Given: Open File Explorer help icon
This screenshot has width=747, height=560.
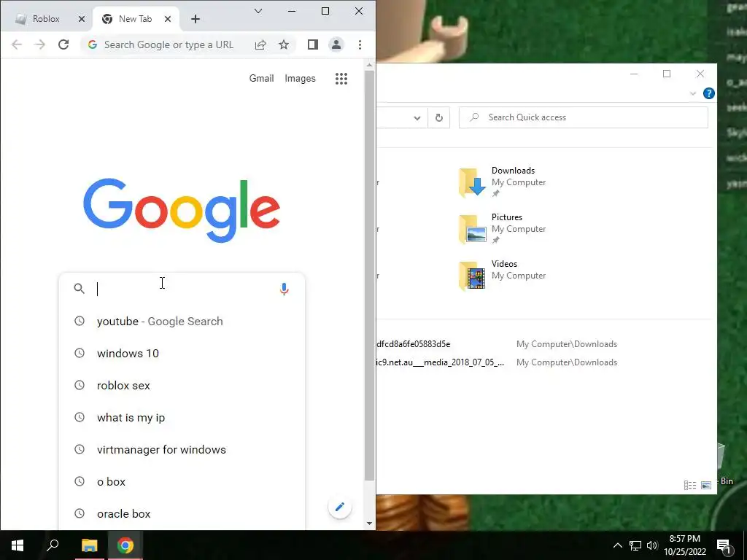Looking at the screenshot, I should click(709, 93).
